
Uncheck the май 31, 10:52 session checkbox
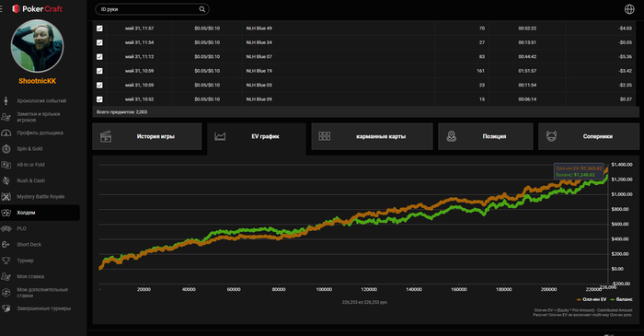point(99,99)
